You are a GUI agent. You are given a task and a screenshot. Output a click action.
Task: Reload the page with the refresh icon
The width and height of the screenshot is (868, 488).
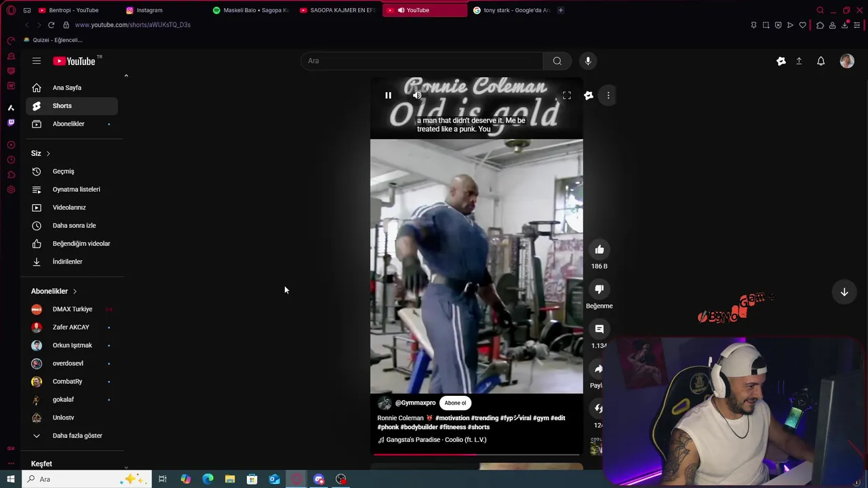coord(51,25)
